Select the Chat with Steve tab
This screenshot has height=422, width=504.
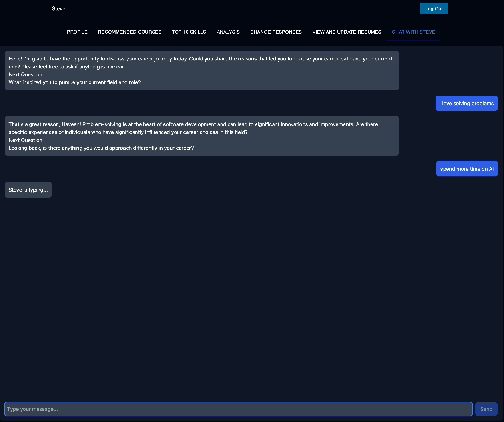click(x=413, y=32)
